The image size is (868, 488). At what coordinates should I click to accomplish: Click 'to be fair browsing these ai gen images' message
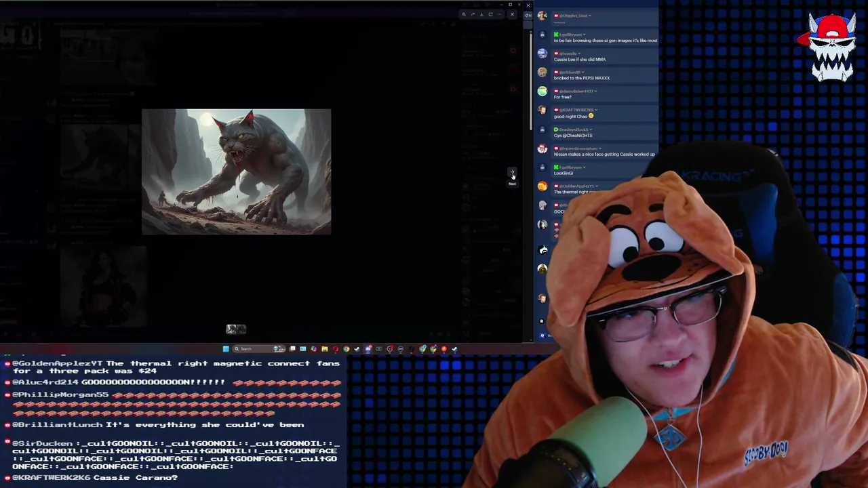click(x=606, y=41)
